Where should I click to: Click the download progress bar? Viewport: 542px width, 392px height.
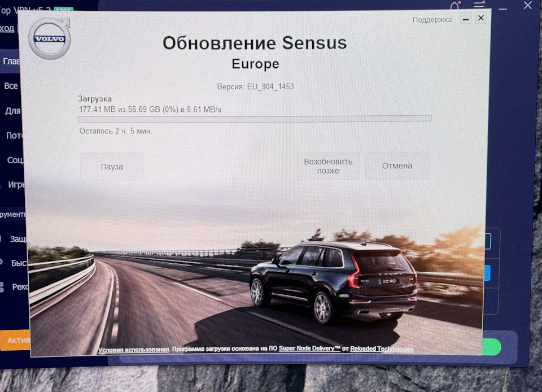(255, 119)
